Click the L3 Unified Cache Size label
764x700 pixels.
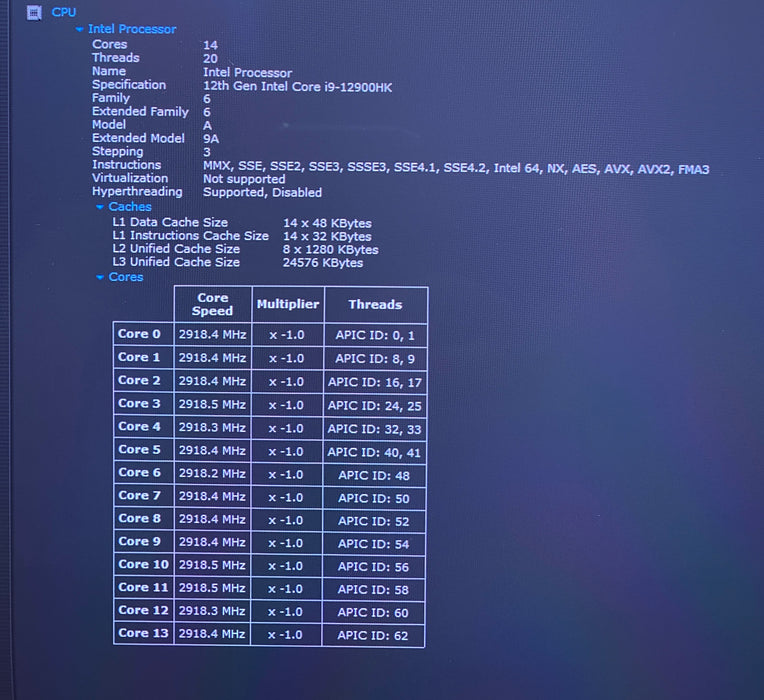[x=176, y=262]
